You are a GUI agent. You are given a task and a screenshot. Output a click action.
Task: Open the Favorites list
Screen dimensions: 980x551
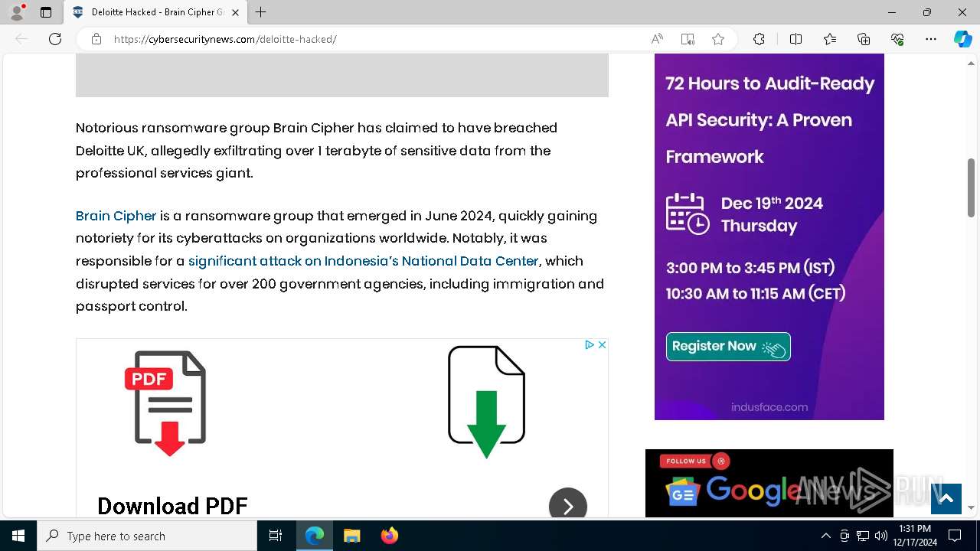click(830, 39)
